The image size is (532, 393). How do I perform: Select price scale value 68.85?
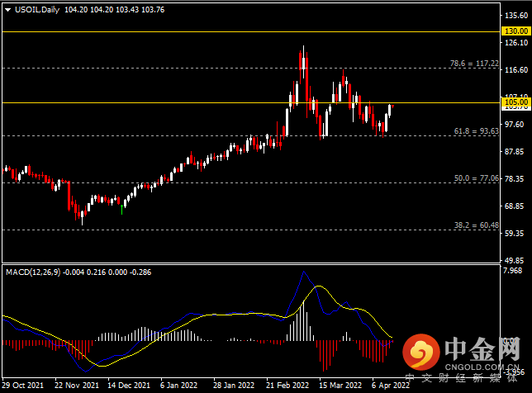pos(516,206)
